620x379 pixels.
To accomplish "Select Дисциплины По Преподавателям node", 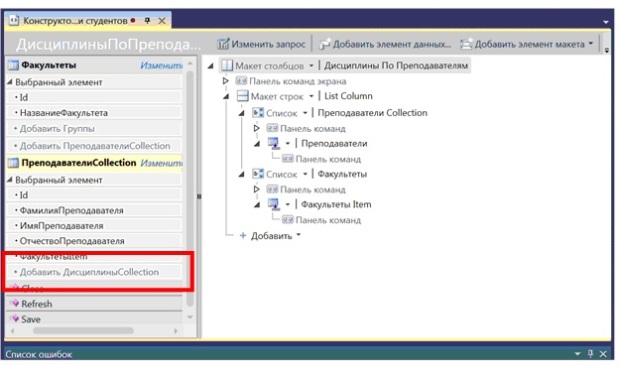I will coord(396,66).
